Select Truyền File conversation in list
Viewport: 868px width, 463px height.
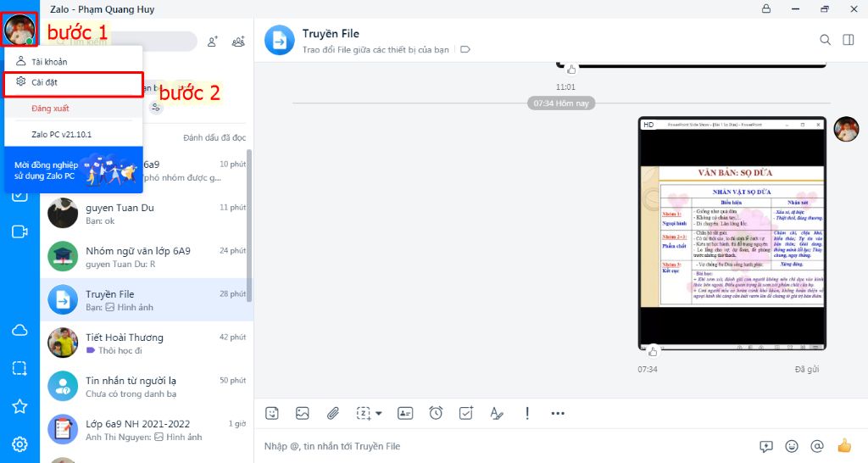point(147,300)
